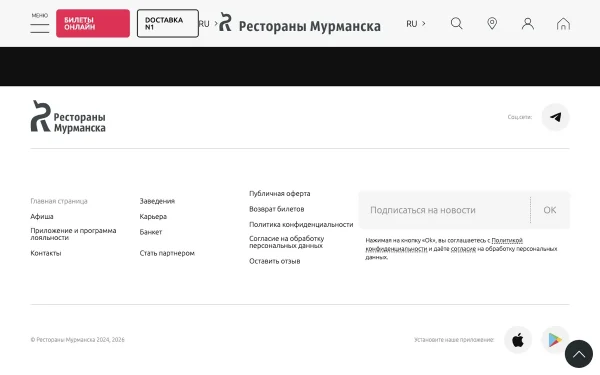Click the OK subscribe button

pyautogui.click(x=550, y=210)
